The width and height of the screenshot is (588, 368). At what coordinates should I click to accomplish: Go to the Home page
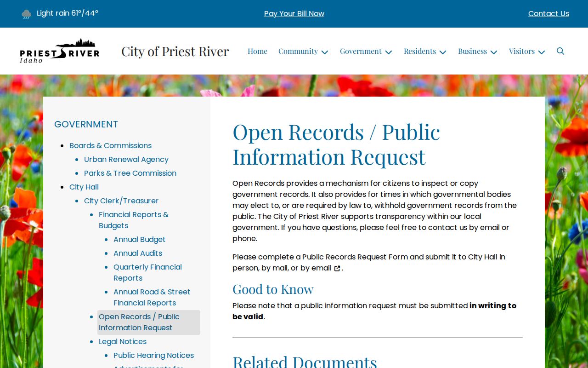257,51
